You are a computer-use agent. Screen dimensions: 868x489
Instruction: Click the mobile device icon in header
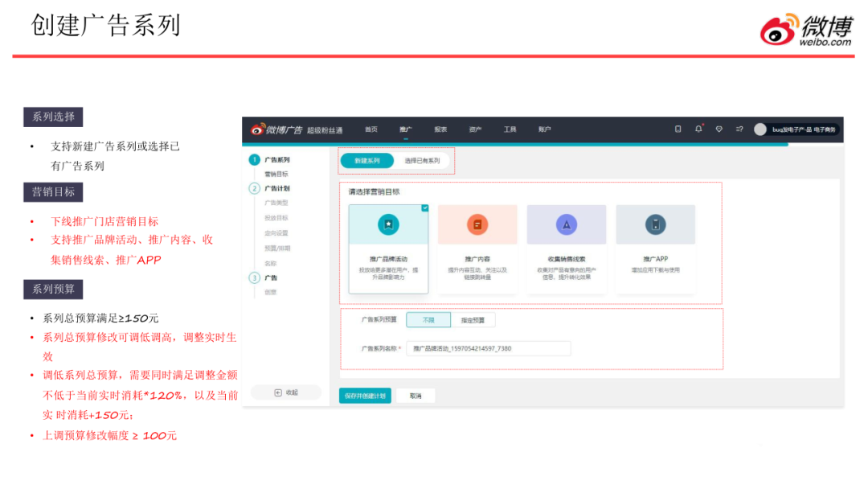(x=678, y=129)
